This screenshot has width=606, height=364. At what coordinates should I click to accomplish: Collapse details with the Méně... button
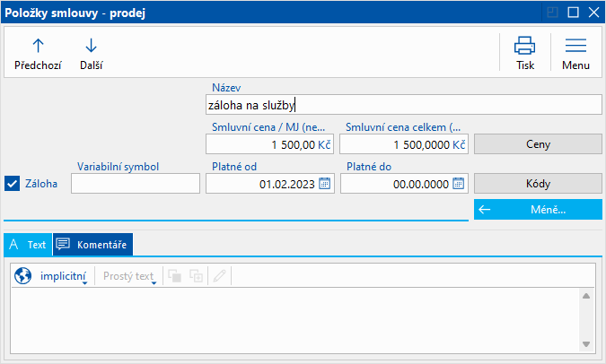[x=538, y=210]
